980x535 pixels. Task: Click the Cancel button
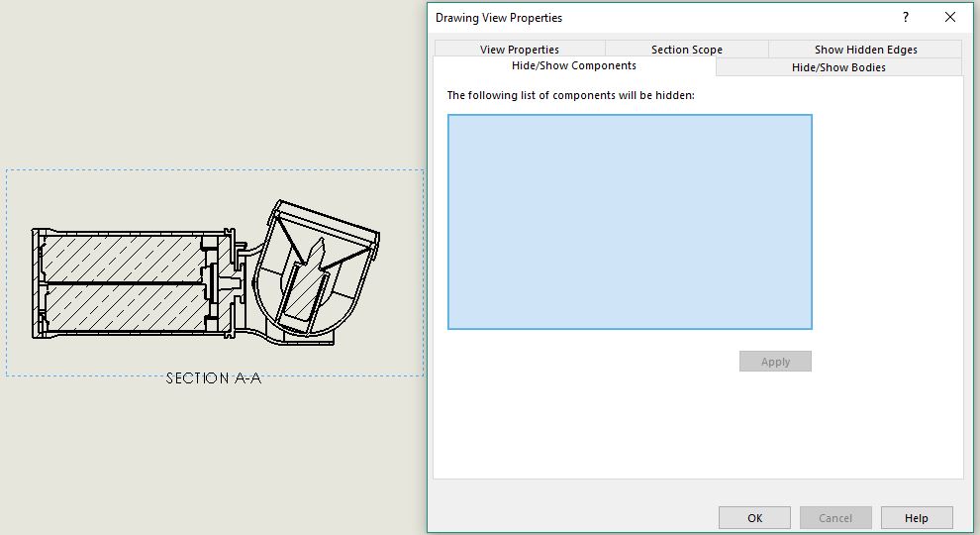834,517
